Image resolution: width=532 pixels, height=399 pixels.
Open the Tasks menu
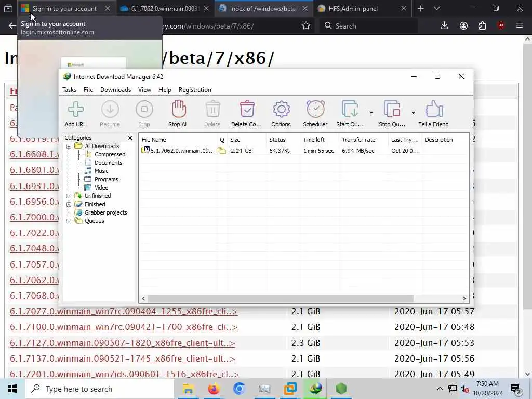69,90
